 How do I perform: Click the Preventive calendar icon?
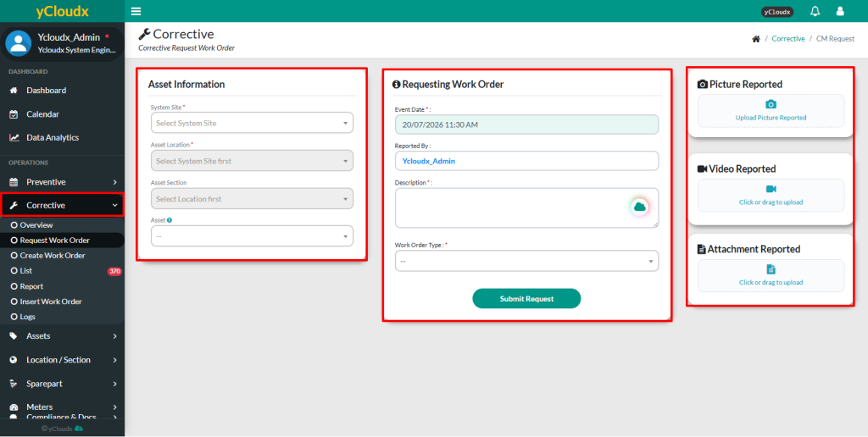[14, 182]
